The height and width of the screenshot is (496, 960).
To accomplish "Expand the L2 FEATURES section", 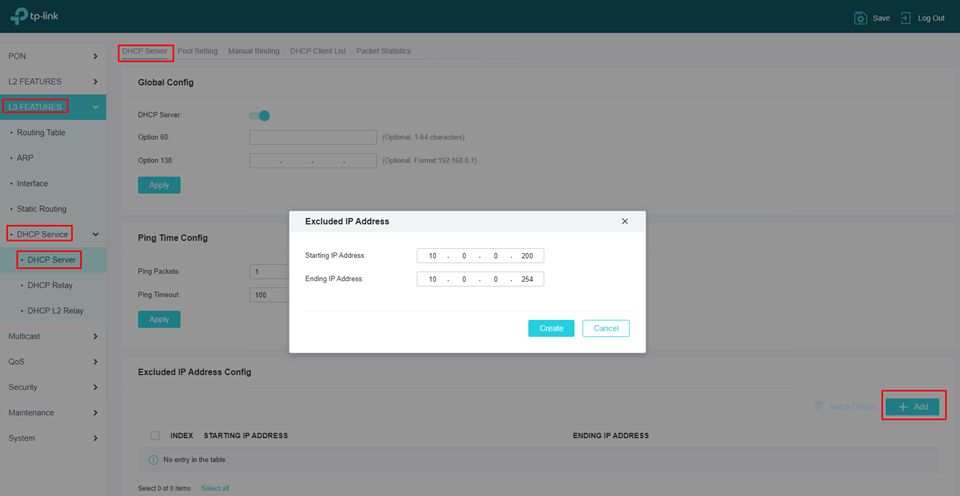I will click(95, 81).
